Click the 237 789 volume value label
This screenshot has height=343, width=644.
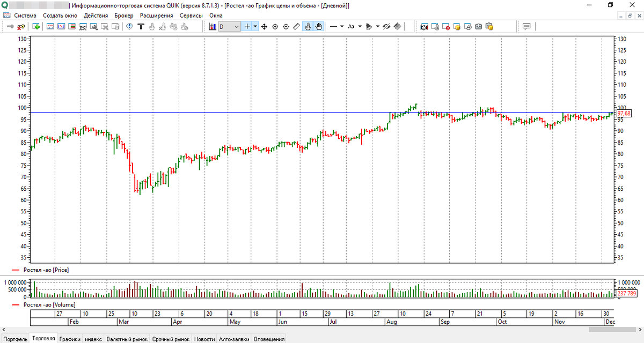click(627, 294)
